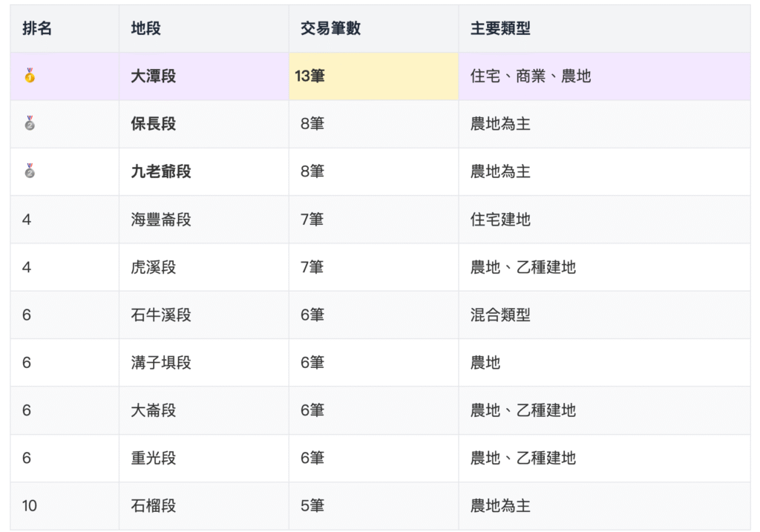Select the 虎溪段 transaction count cell
This screenshot has height=532, width=760.
312,266
